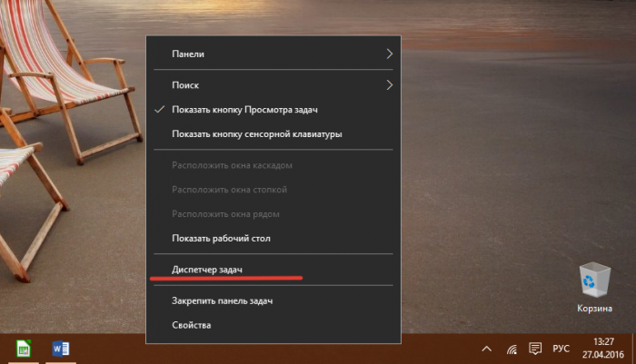
Task: Enable Показать кнопку сенсорной клавиатуры
Action: pos(256,134)
